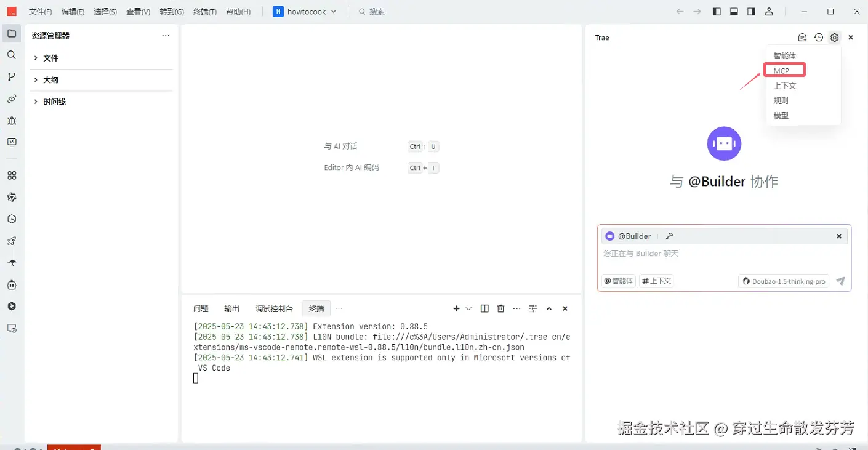The image size is (868, 450).
Task: Show more panel tabs ellipsis
Action: pos(339,308)
